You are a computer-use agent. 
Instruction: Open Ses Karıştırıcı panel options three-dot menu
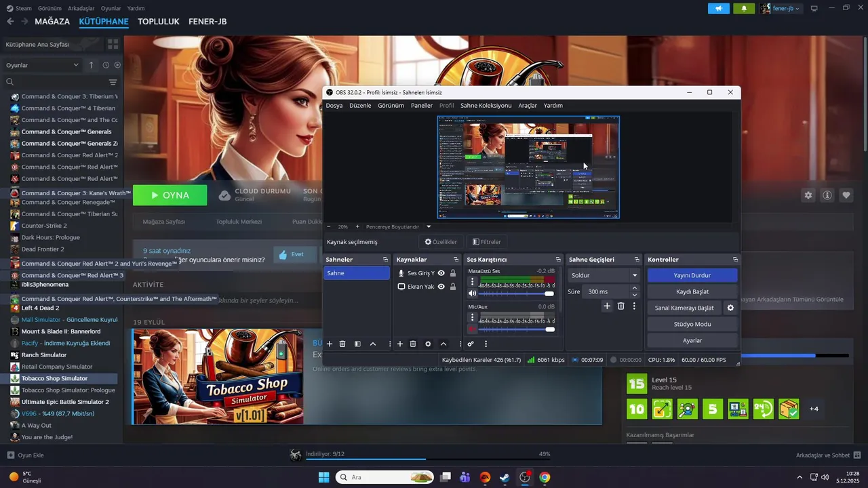pos(486,344)
